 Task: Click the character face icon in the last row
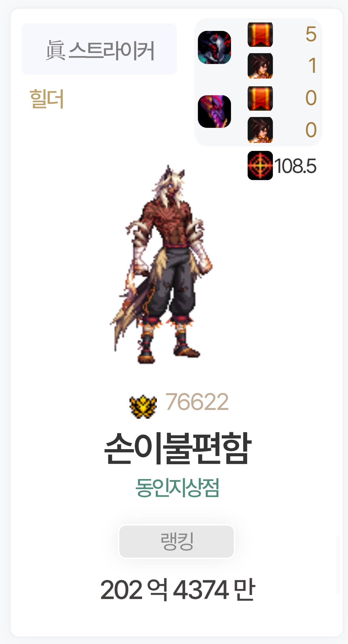click(260, 130)
